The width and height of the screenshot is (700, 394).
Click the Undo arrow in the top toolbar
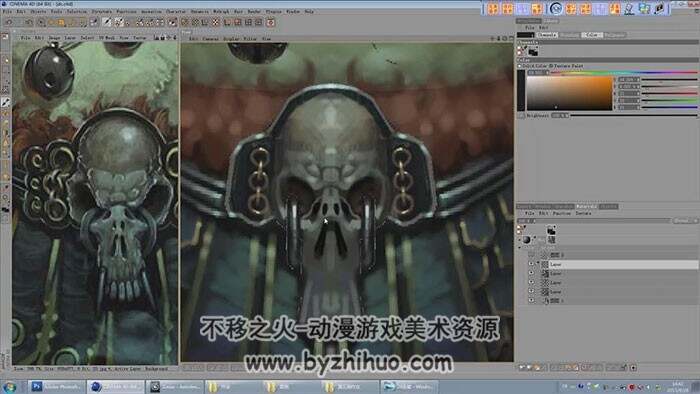(x=9, y=22)
